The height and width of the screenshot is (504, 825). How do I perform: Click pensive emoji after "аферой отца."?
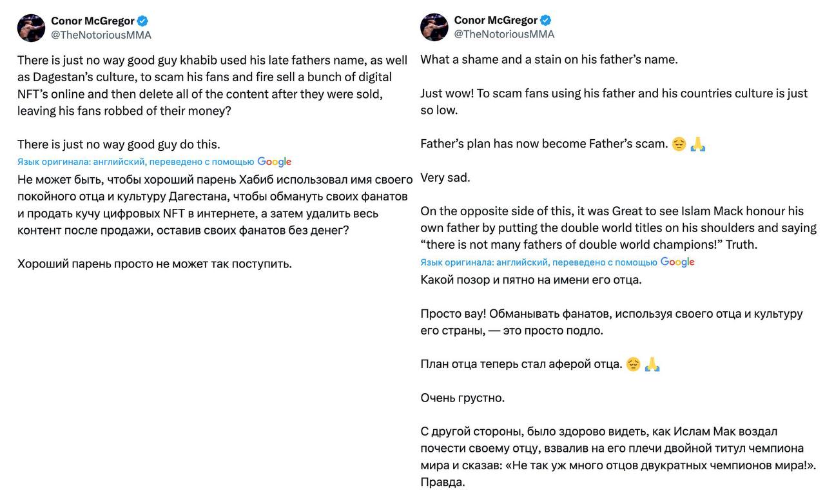634,364
